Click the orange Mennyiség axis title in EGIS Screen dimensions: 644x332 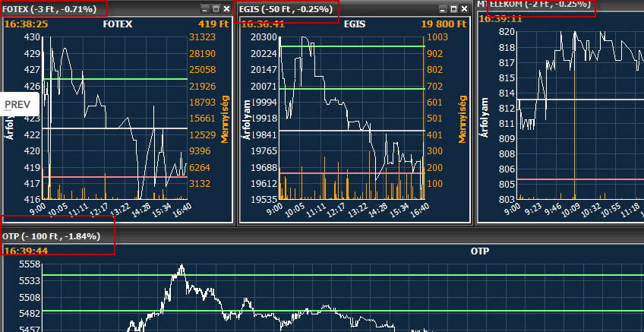pyautogui.click(x=462, y=119)
